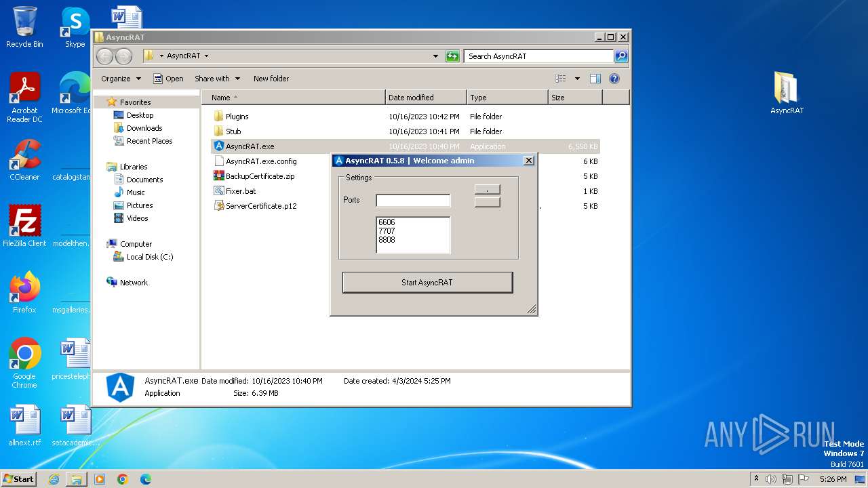Select CCleaner desktop shortcut
This screenshot has height=488, width=868.
[x=24, y=160]
